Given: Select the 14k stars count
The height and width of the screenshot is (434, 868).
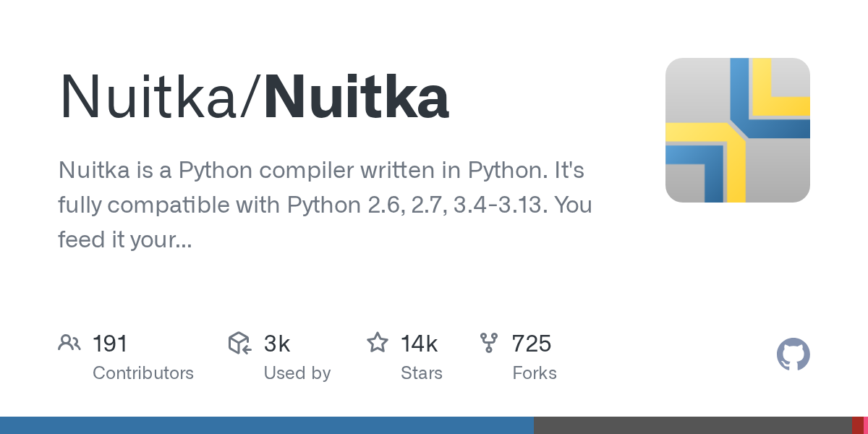Looking at the screenshot, I should [x=420, y=344].
